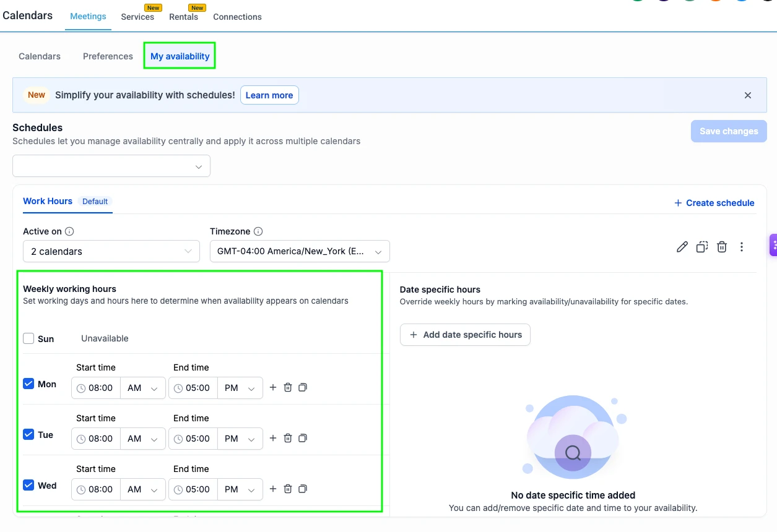Enable the Sun checkbox
777x532 pixels.
click(28, 338)
